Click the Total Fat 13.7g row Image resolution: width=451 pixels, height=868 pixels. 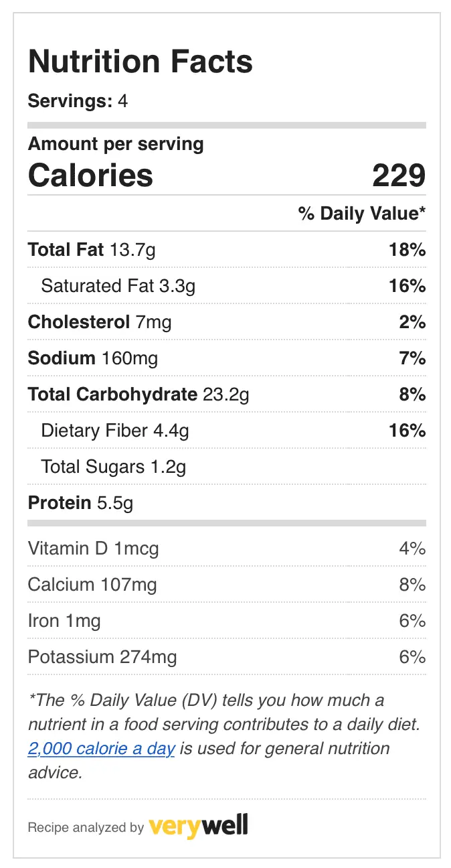[x=227, y=250]
